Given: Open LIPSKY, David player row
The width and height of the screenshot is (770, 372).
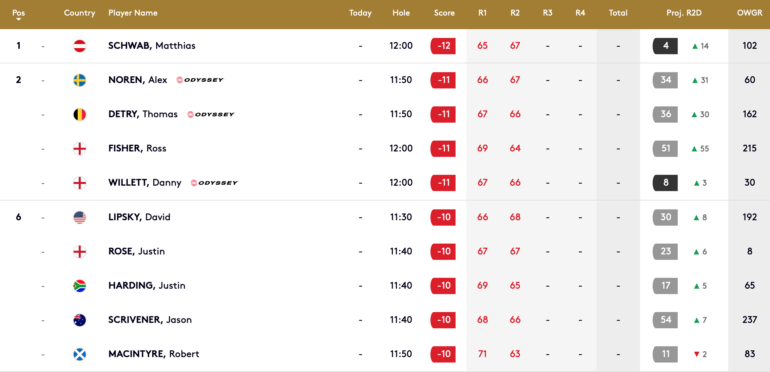Looking at the screenshot, I should [385, 217].
